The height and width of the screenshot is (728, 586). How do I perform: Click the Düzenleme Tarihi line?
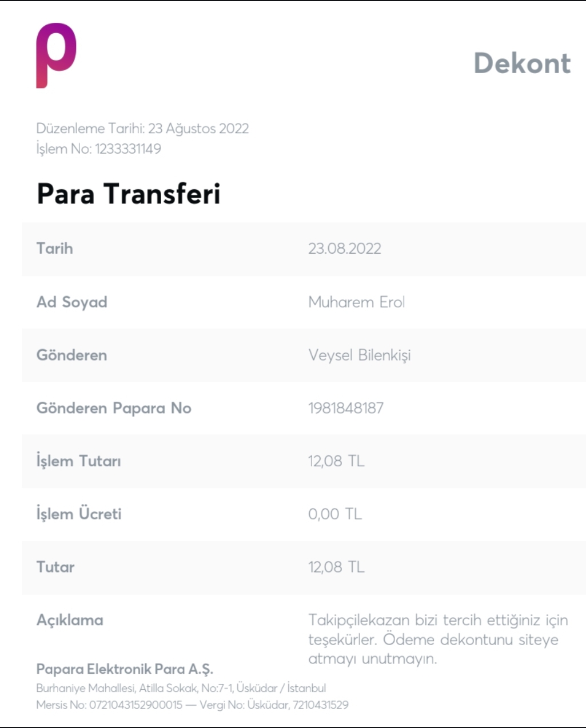[142, 128]
